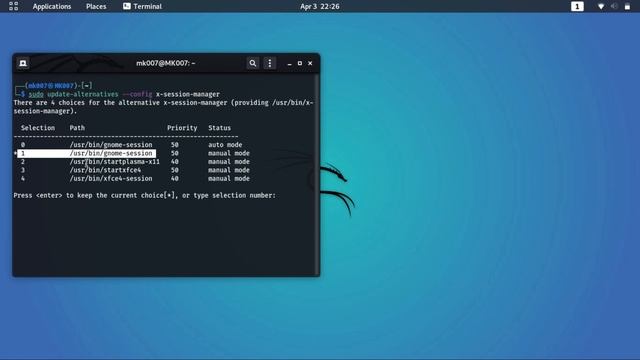Click the /usr/bin/startxfce4 row

click(x=135, y=170)
